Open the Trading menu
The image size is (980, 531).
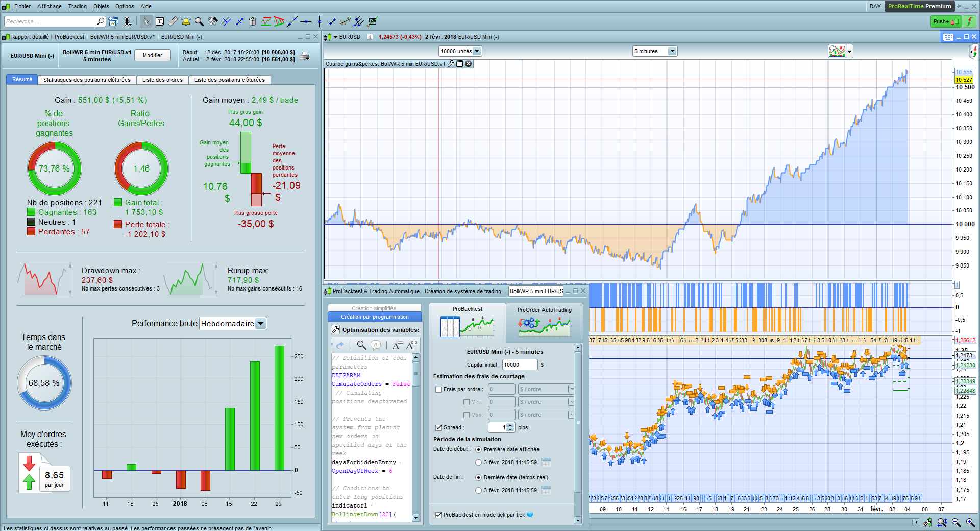pos(78,6)
